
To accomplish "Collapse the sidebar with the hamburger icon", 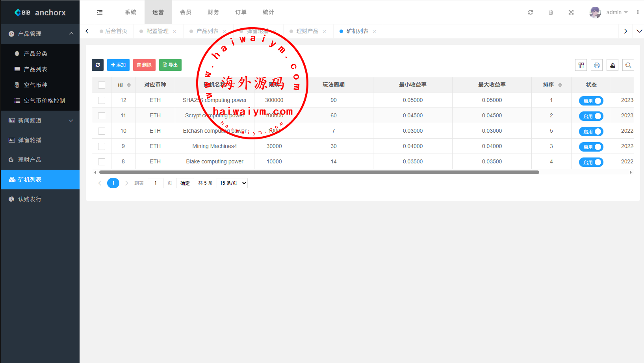I will point(100,12).
